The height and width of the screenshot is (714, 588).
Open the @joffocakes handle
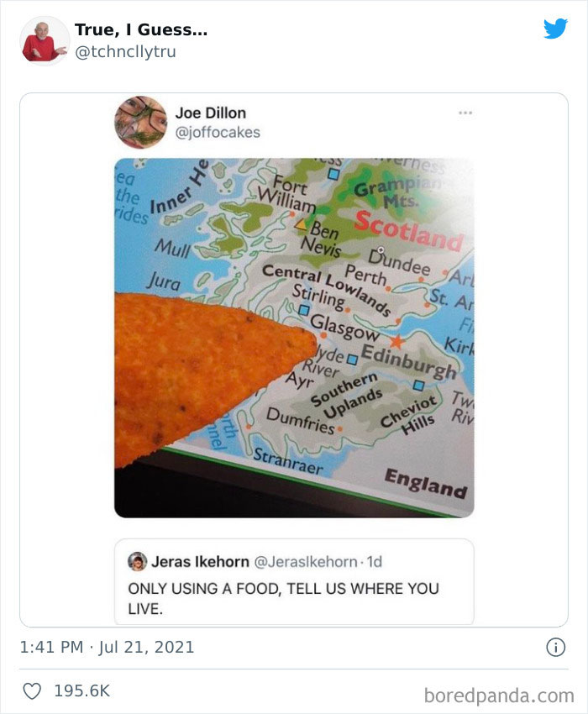click(218, 133)
